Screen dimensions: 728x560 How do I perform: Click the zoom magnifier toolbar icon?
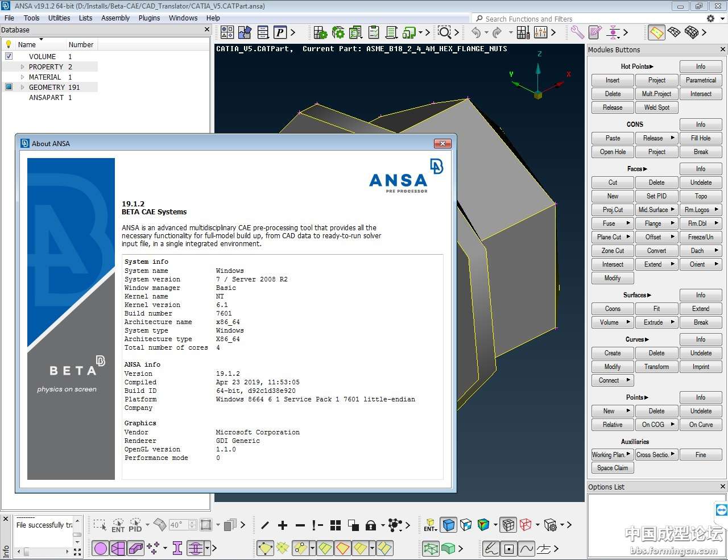point(444,32)
